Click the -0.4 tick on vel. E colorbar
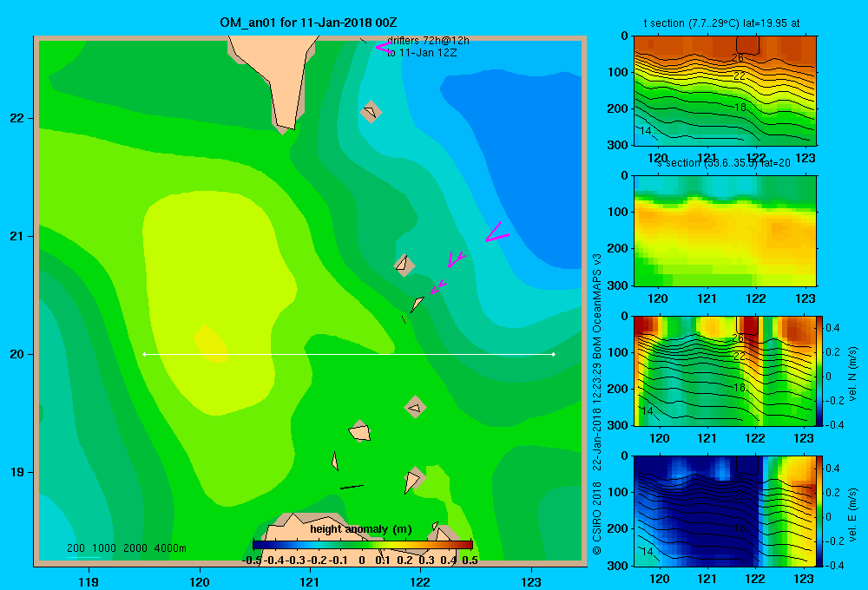 835,565
